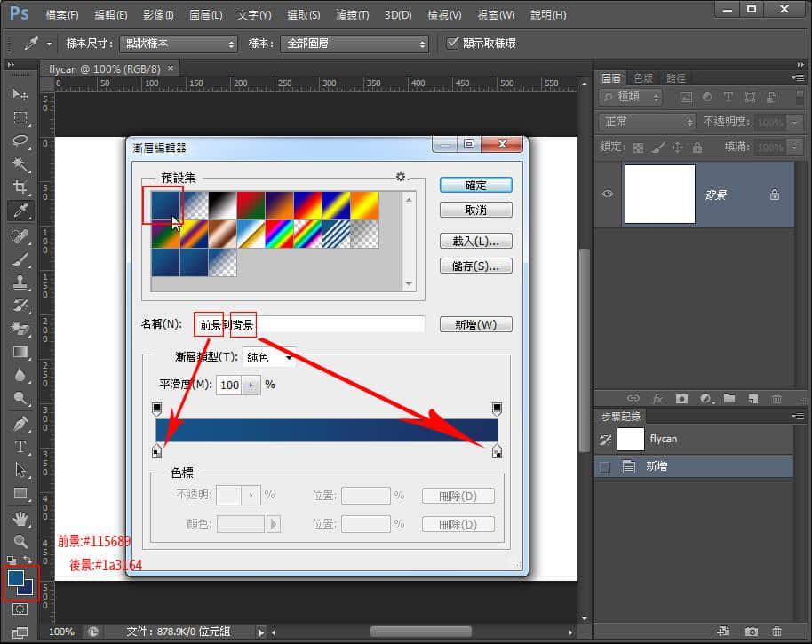The width and height of the screenshot is (812, 644).
Task: Open gradient type 純色 dropdown
Action: [269, 357]
